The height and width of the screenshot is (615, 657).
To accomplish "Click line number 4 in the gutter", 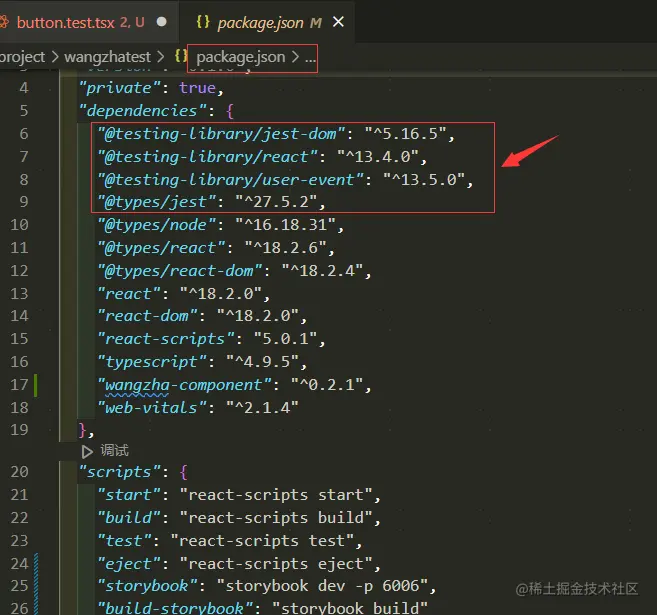I will (x=23, y=88).
